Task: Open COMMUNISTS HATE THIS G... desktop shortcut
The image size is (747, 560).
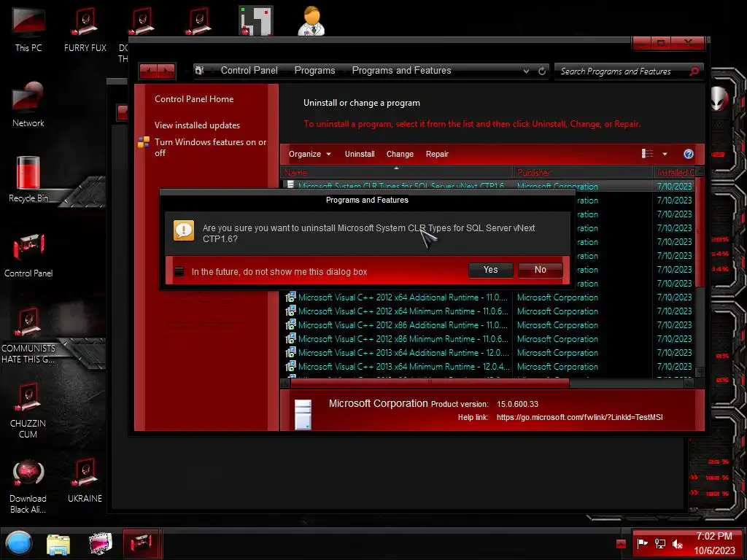Action: pyautogui.click(x=28, y=335)
